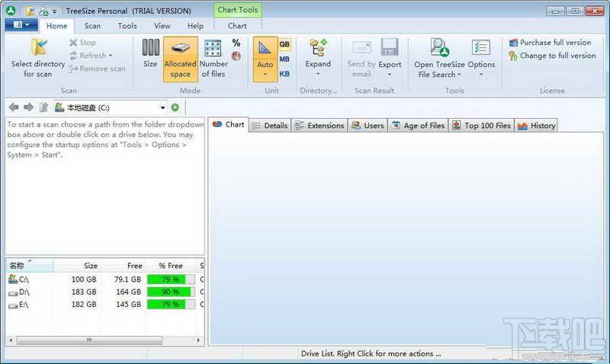Open Auto unit dropdown arrow
This screenshot has width=610, height=364.
(265, 75)
